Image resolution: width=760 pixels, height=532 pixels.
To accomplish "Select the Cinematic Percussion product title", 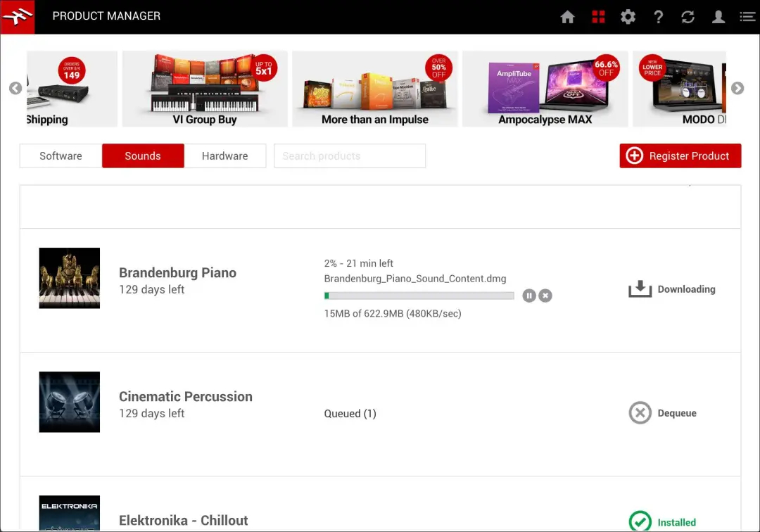I will (x=186, y=397).
